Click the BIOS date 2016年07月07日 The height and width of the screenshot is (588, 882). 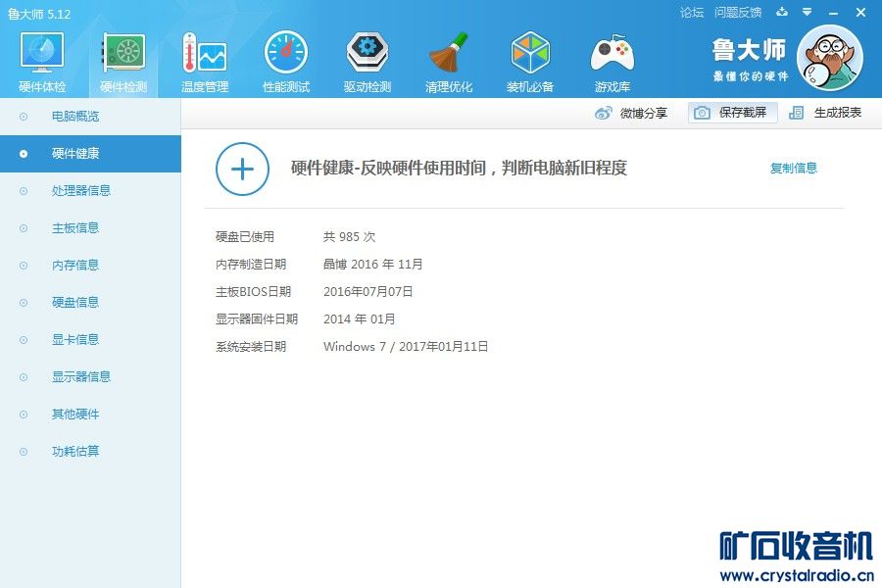(x=367, y=292)
